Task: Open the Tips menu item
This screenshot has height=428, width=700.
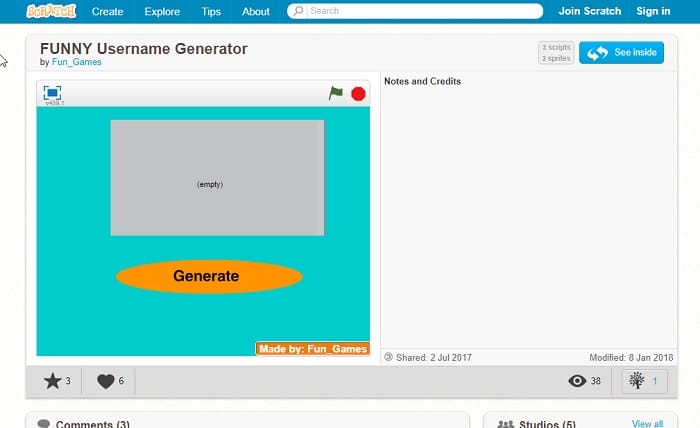Action: click(211, 12)
